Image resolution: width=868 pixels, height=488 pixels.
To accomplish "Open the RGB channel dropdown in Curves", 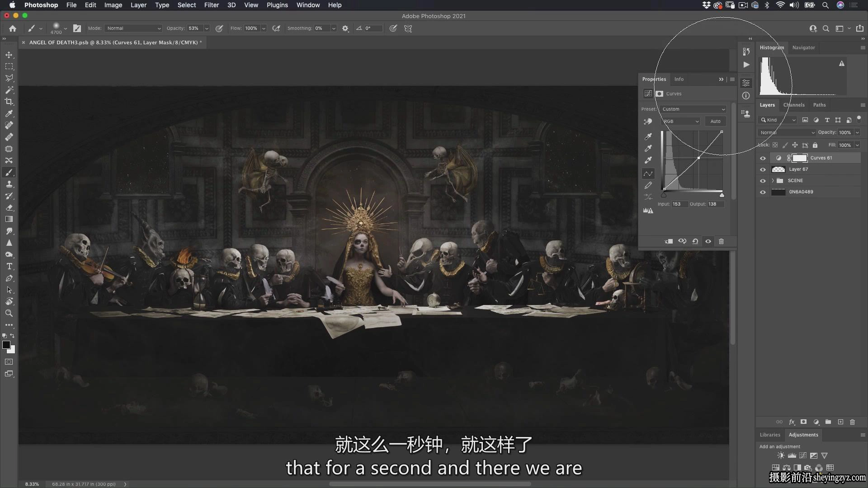I will pos(681,122).
